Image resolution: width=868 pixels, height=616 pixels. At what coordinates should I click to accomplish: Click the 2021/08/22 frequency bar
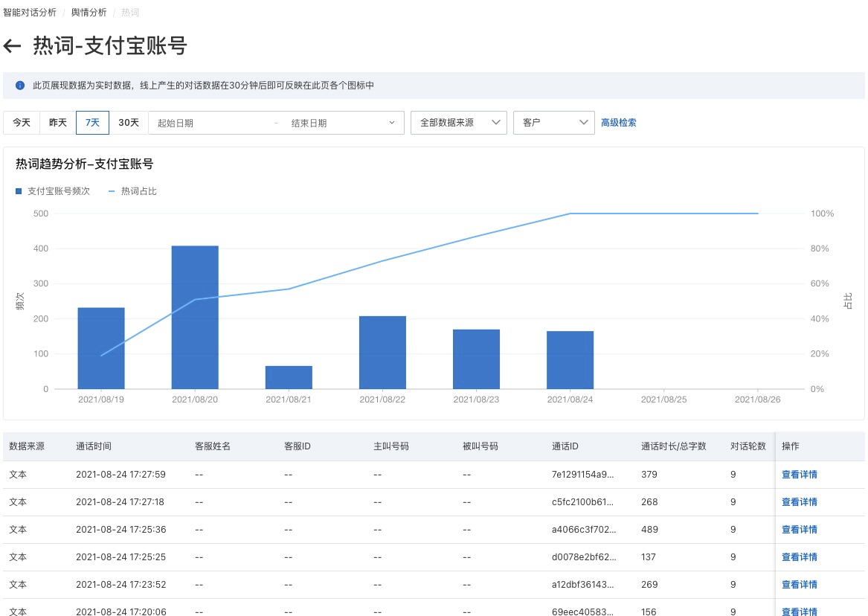pos(382,353)
